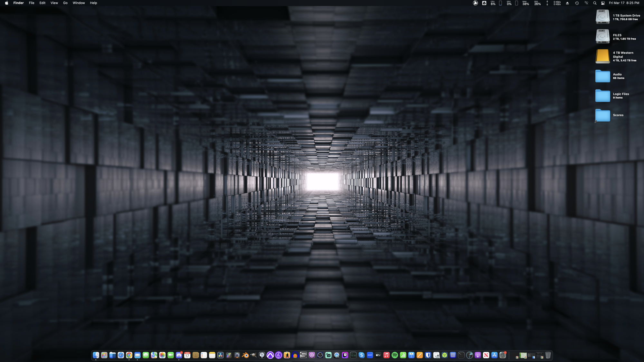Select the Logic Files folder on desktop
Image resolution: width=644 pixels, height=362 pixels.
pos(602,96)
